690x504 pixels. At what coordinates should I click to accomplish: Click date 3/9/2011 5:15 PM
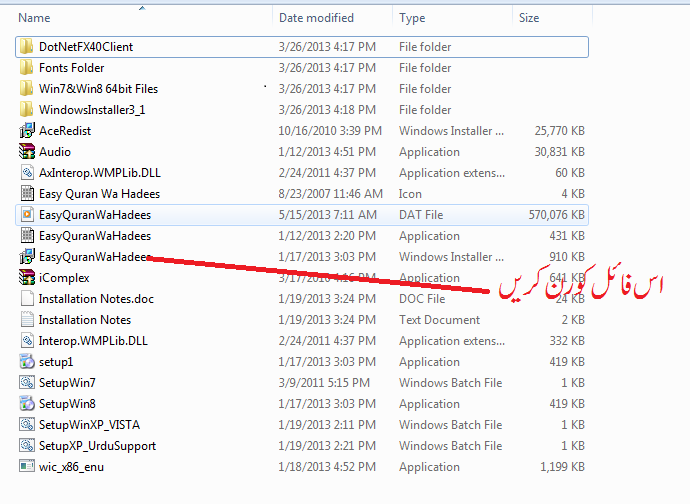323,383
